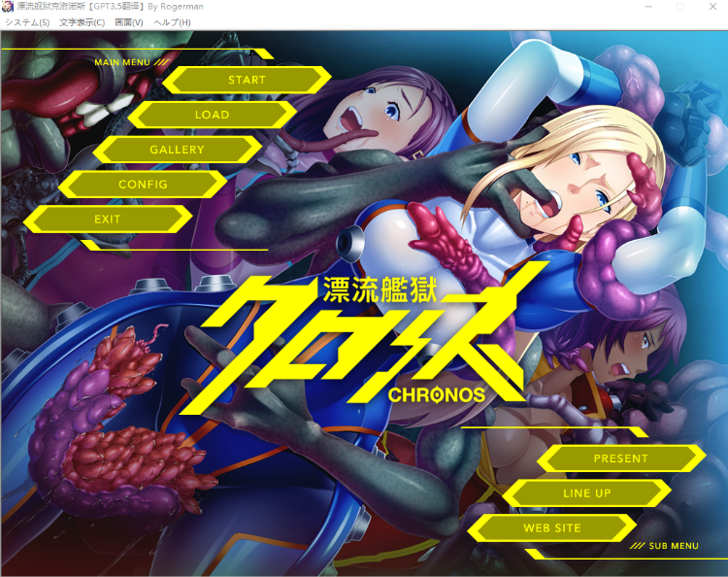Start a new game with START
The image size is (728, 577).
(247, 80)
